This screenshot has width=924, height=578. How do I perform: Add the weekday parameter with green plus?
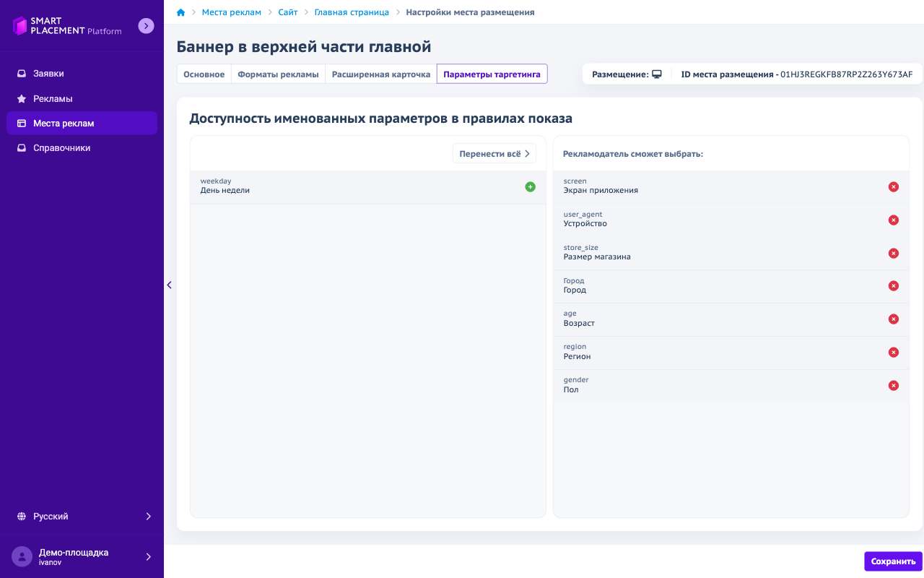(x=530, y=187)
